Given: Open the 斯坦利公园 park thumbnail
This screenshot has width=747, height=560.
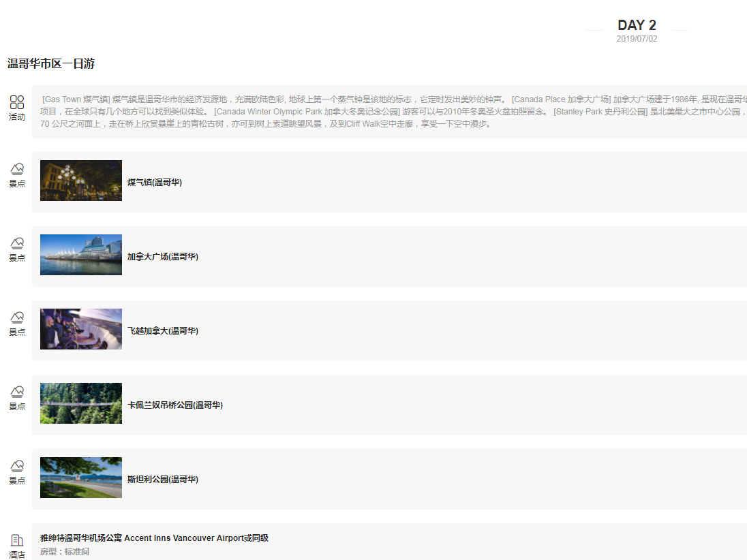Looking at the screenshot, I should (x=81, y=478).
